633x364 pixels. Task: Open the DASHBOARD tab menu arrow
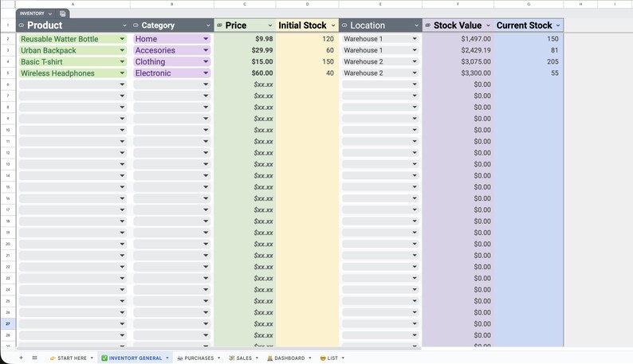coord(310,358)
